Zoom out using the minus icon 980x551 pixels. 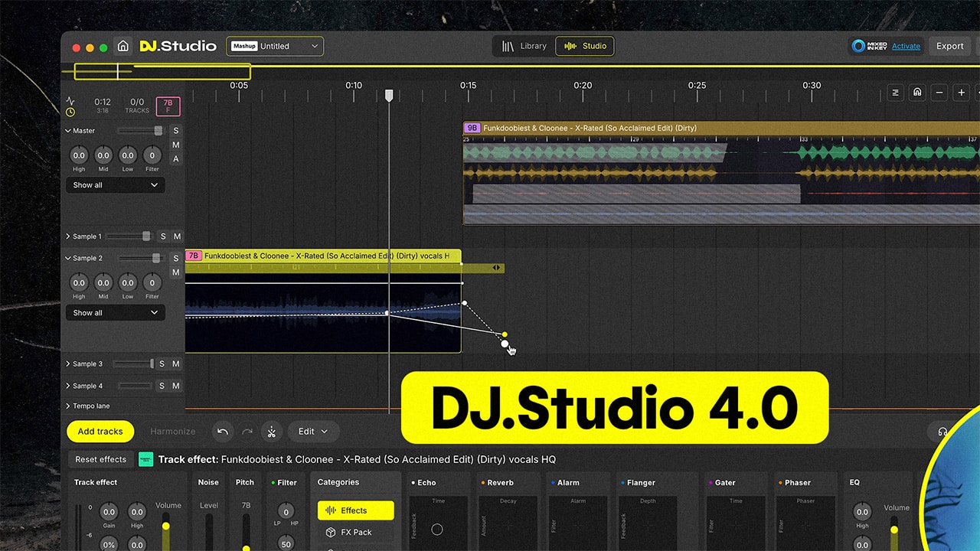pyautogui.click(x=939, y=93)
